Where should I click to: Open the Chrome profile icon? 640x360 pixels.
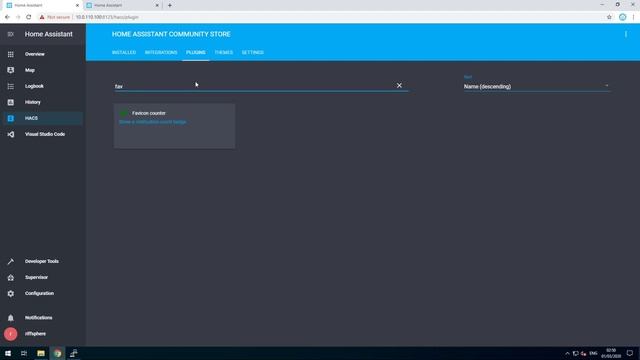click(622, 17)
